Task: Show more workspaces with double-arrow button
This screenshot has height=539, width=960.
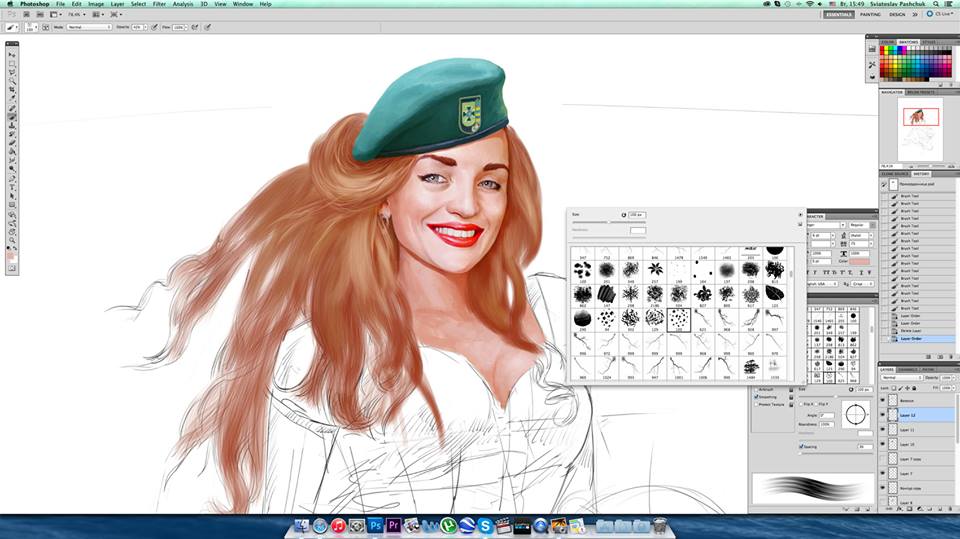Action: 915,14
